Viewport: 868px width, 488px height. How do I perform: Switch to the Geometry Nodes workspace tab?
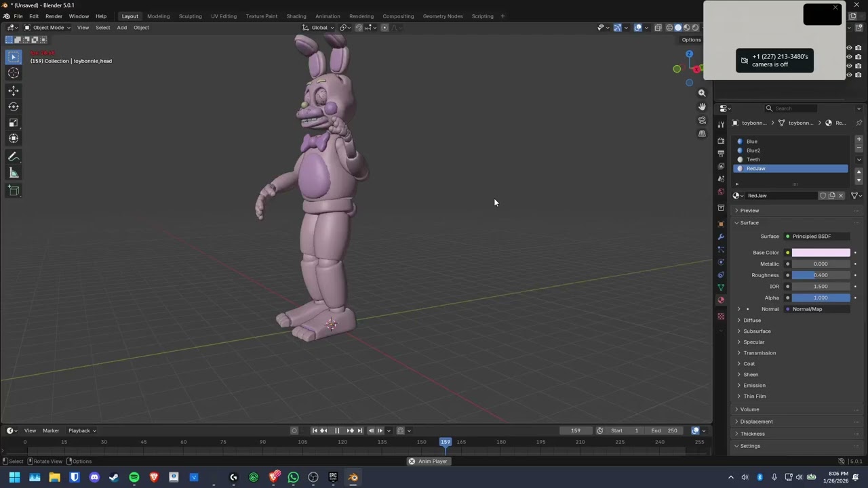443,16
